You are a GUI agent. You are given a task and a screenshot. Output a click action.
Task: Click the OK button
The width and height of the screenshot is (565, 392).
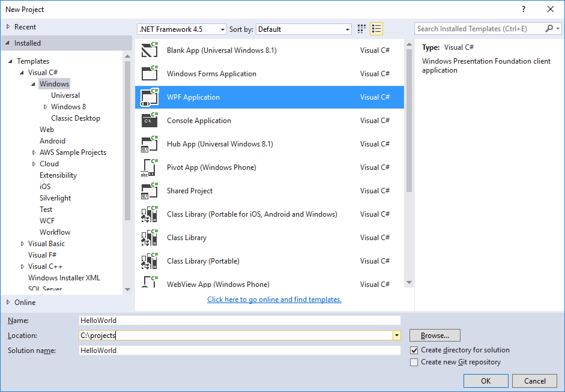pyautogui.click(x=486, y=381)
